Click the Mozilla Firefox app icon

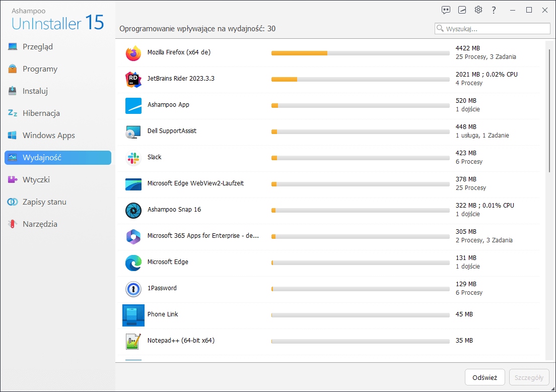pos(133,53)
